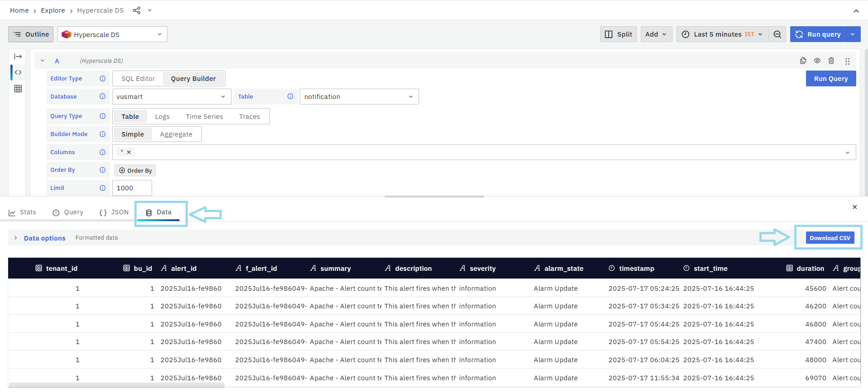
Task: Select Aggregate builder mode
Action: pos(176,134)
